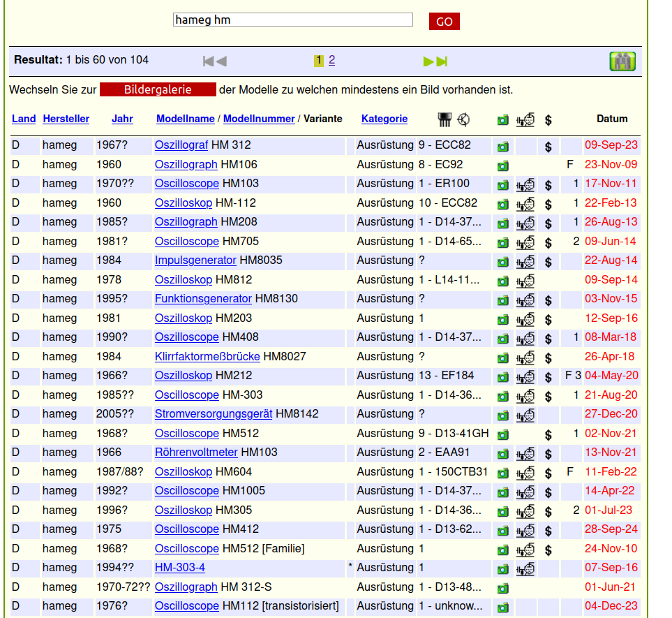Sort by Hersteller column header
This screenshot has width=672, height=618.
[x=66, y=119]
